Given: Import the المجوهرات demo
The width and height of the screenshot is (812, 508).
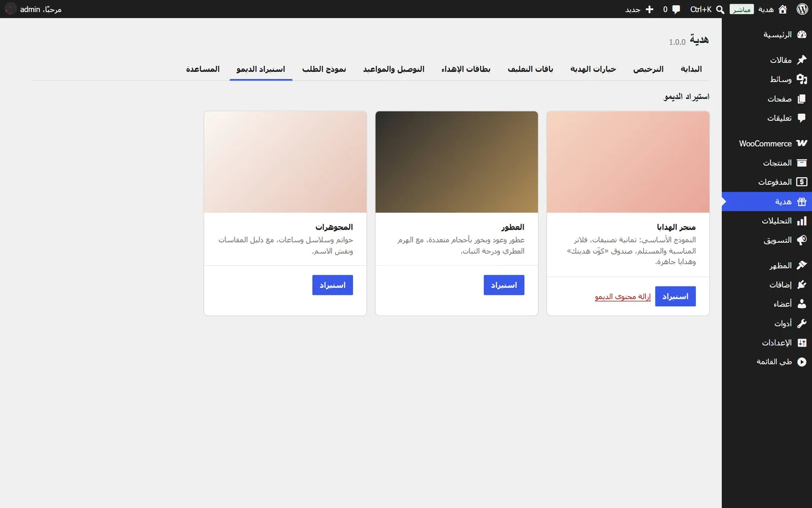Looking at the screenshot, I should point(332,285).
